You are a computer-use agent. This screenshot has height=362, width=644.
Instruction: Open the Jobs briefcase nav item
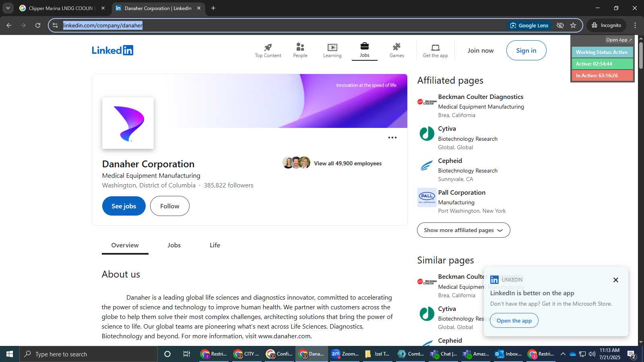(364, 50)
